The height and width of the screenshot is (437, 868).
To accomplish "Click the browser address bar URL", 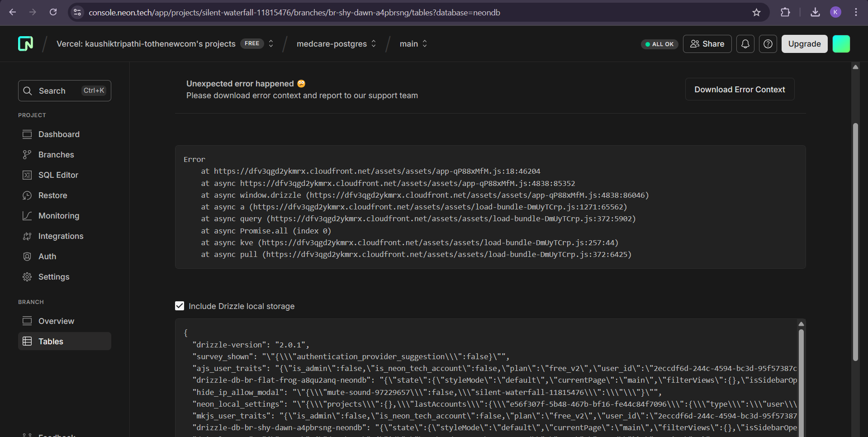I will (294, 13).
